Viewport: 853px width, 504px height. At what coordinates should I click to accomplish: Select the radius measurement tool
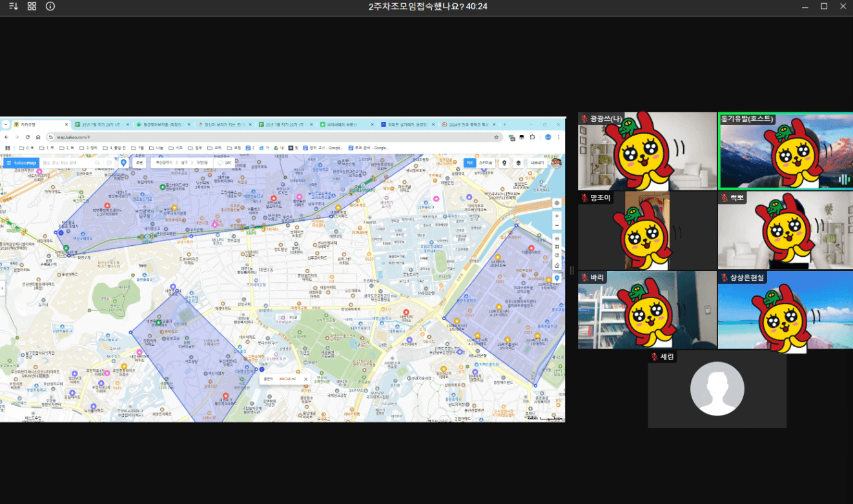point(557,255)
